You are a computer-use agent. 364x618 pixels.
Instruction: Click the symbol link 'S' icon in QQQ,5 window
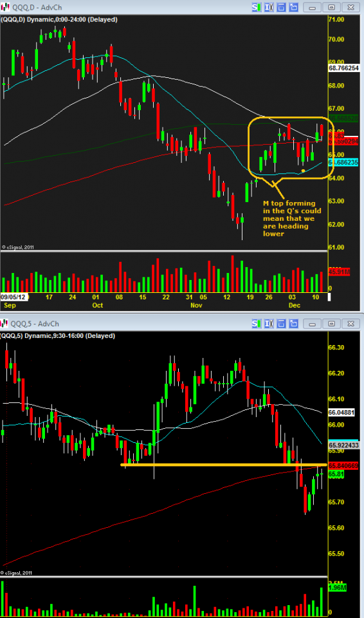pos(257,324)
